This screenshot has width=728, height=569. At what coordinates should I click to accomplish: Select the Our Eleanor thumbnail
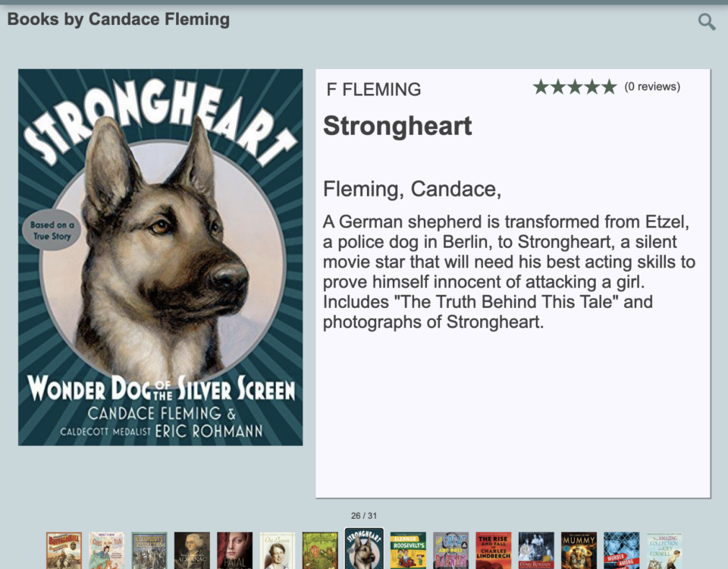pyautogui.click(x=278, y=551)
